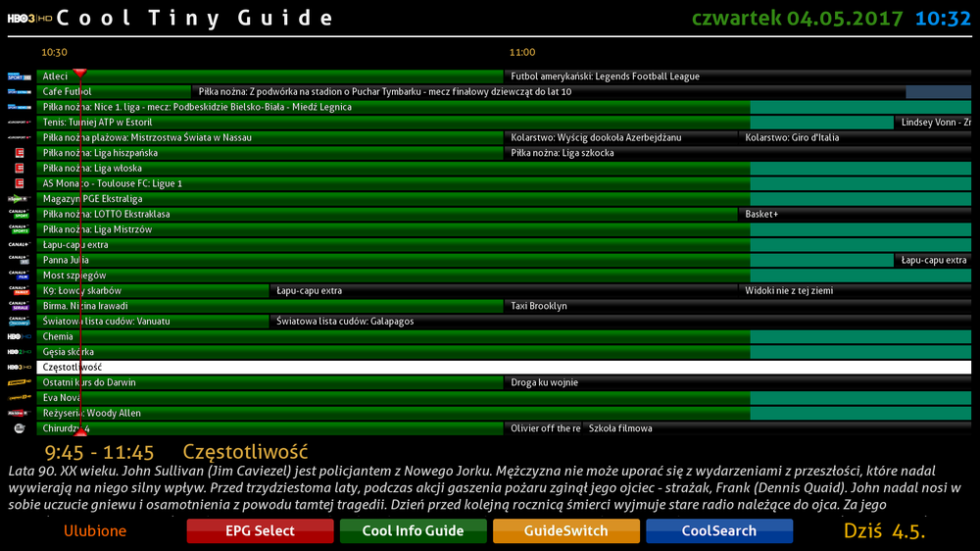980x551 pixels.
Task: Open Ulubione favourites label
Action: [x=95, y=531]
